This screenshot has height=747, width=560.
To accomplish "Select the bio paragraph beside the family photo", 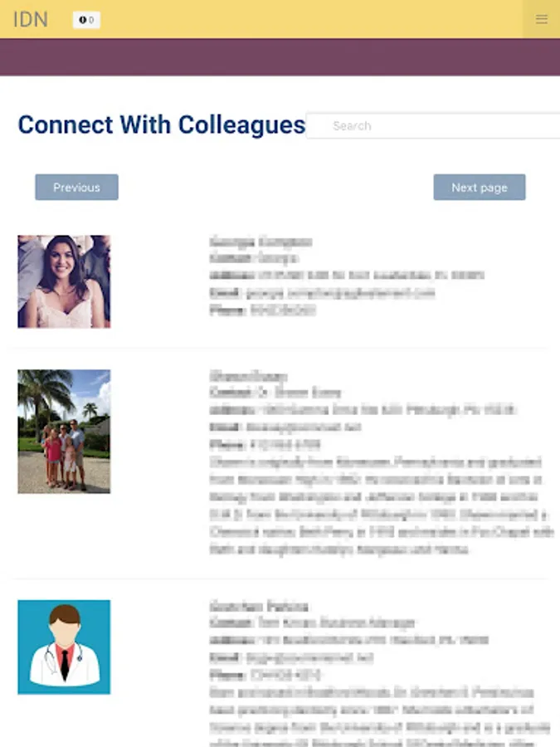I will click(x=381, y=505).
